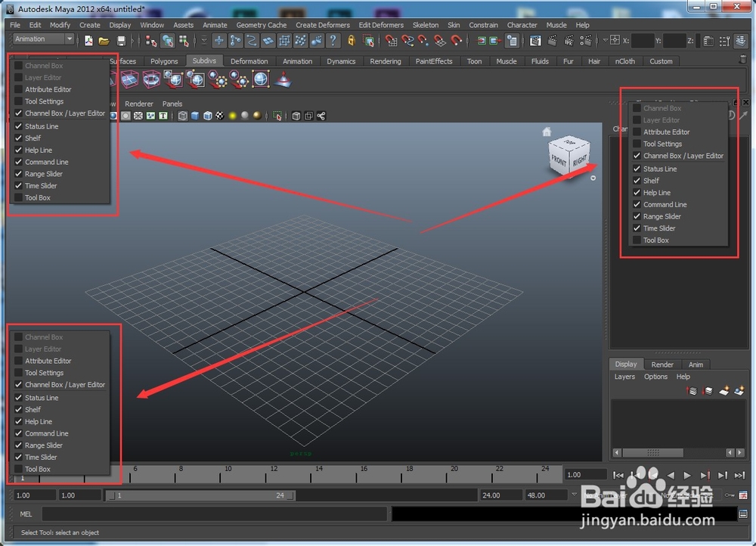Enable snap to curves magnet icon
The image size is (756, 546).
tap(407, 41)
